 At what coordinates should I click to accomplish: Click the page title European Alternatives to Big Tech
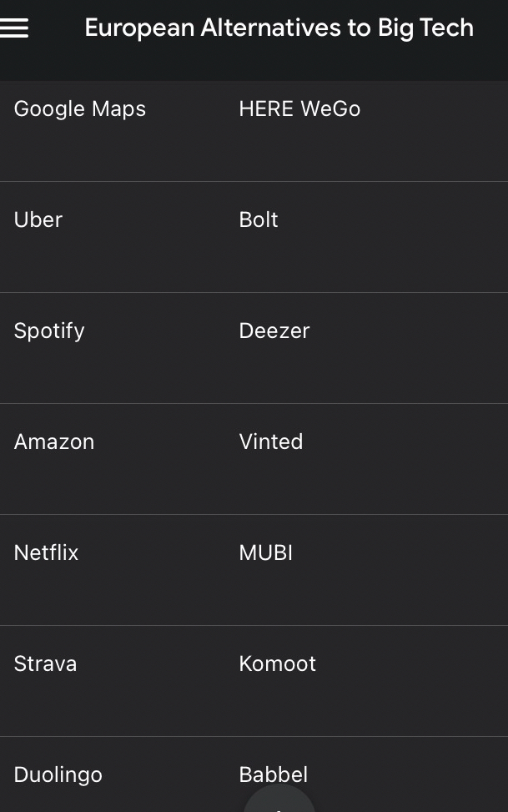pos(279,28)
